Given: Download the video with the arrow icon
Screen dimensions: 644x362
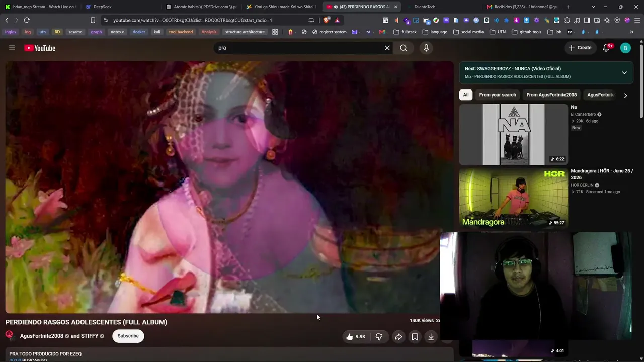Looking at the screenshot, I should click(431, 337).
